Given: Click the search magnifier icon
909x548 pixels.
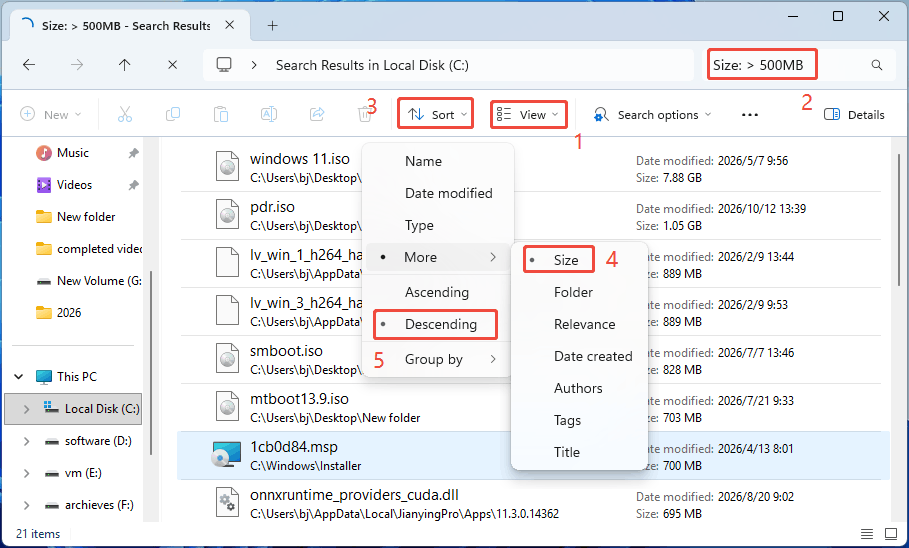Looking at the screenshot, I should pos(877,65).
